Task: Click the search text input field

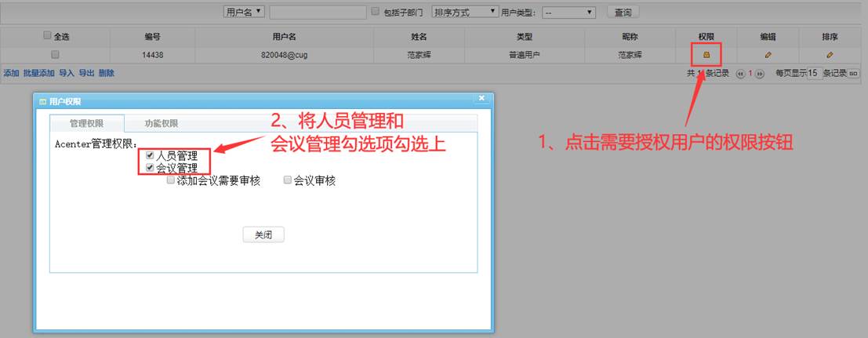Action: tap(318, 13)
